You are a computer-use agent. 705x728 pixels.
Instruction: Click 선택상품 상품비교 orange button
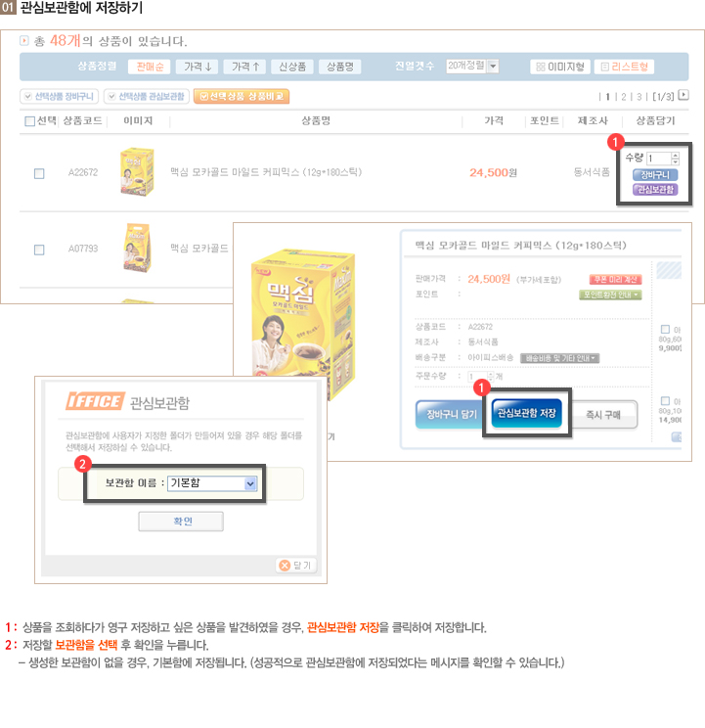click(242, 96)
